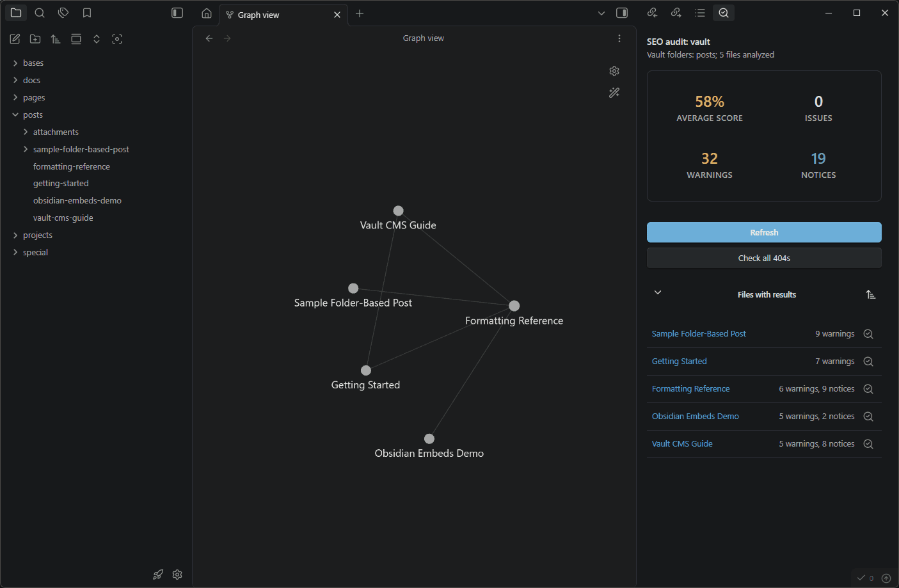Toggle the left sidebar visibility

click(x=177, y=13)
